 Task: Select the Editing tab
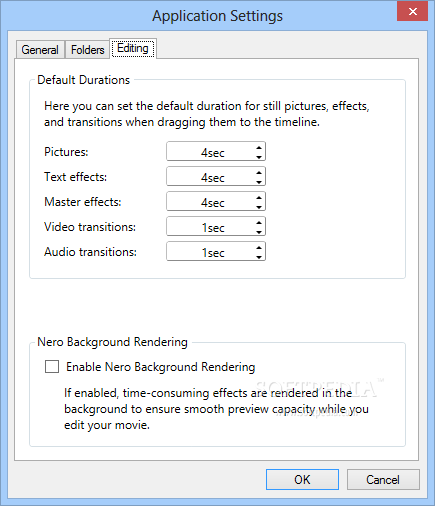(133, 48)
